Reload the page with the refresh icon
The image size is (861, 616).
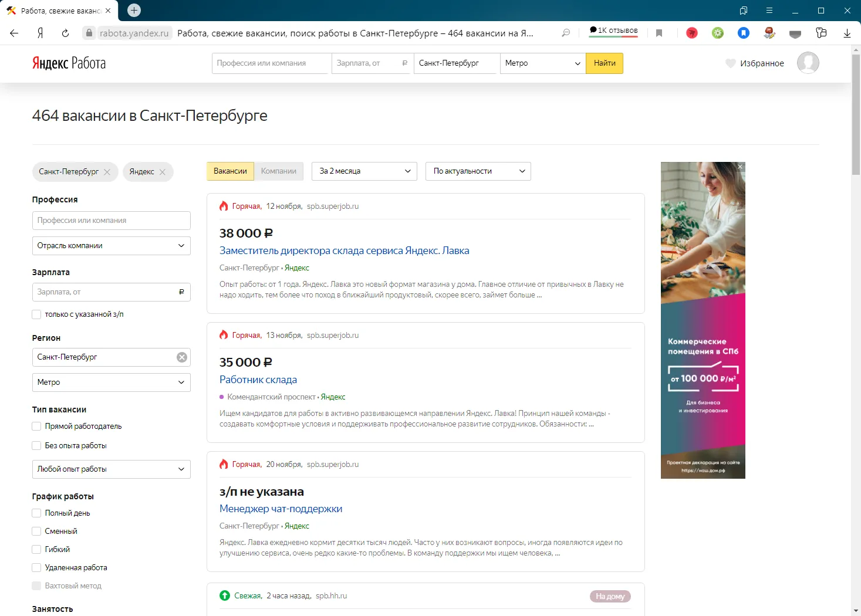tap(65, 33)
